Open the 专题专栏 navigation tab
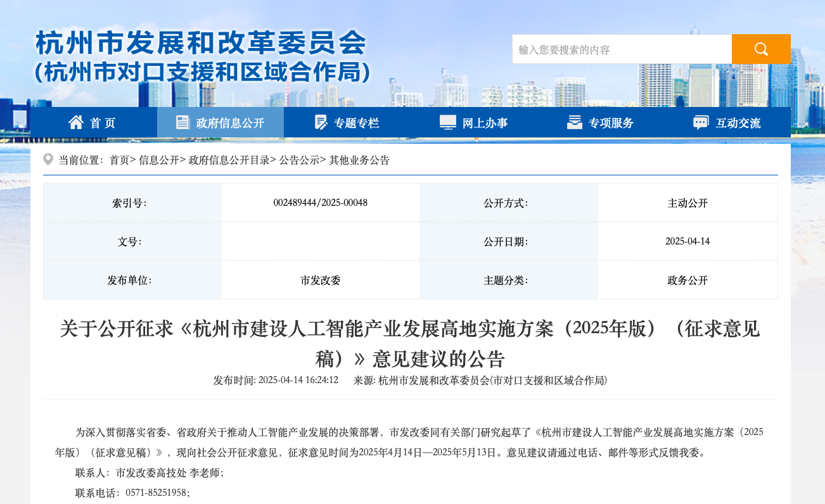 [347, 122]
